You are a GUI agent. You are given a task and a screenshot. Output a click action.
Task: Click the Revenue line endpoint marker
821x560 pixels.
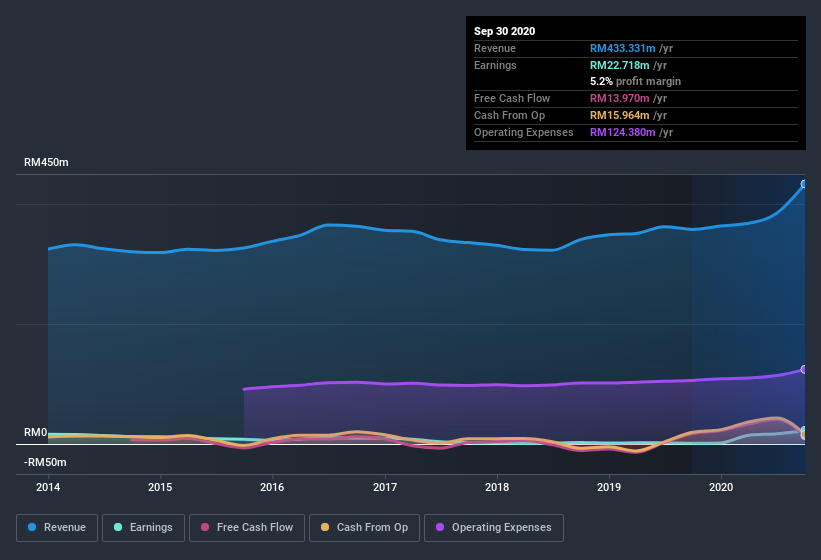(x=804, y=184)
